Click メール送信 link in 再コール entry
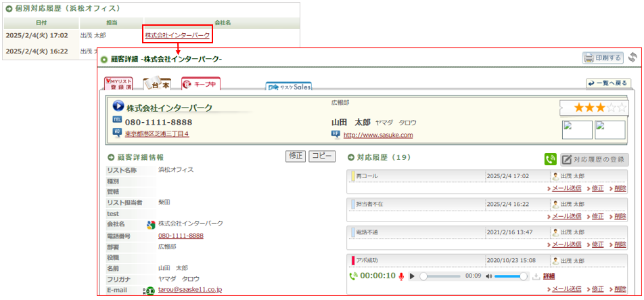This screenshot has height=300, width=644. click(567, 189)
